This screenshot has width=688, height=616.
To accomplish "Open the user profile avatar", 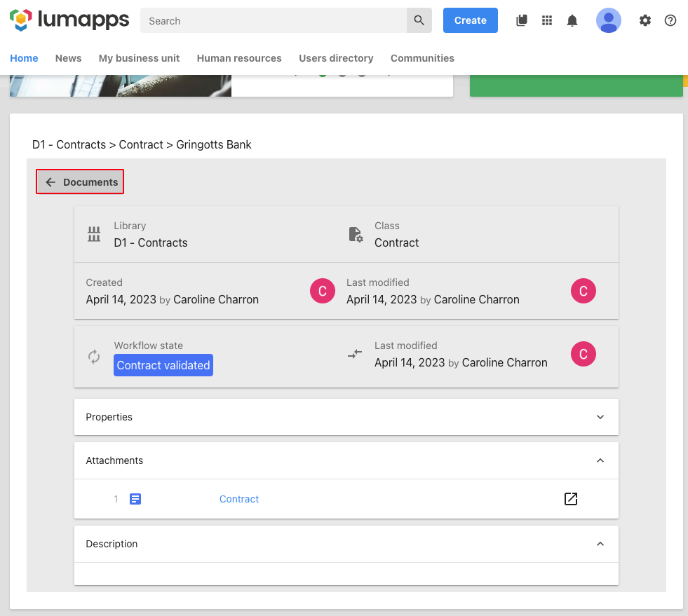I will (x=608, y=21).
